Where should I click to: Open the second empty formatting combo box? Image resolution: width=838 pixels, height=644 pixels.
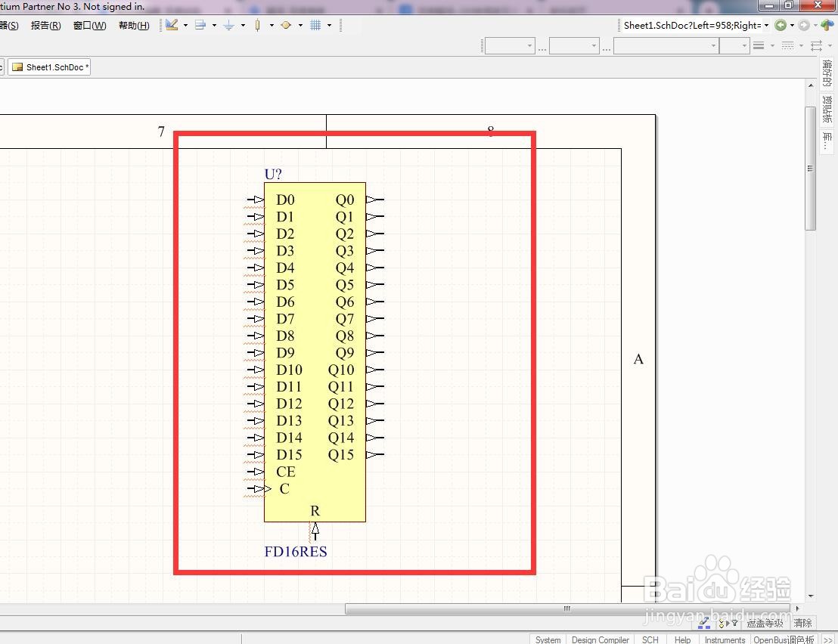point(573,46)
